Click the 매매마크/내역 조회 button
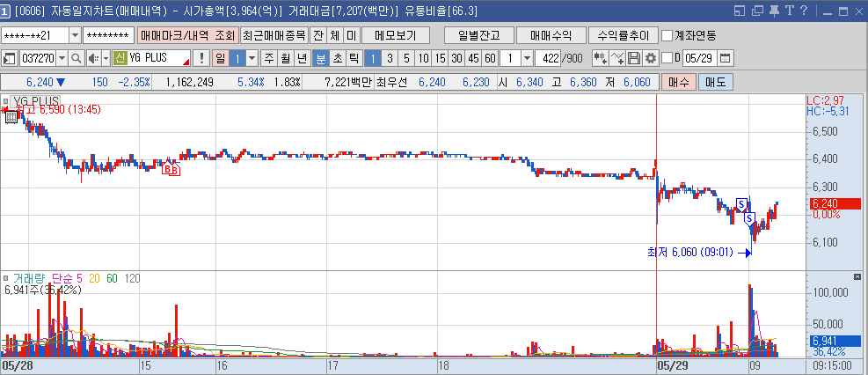This screenshot has height=375, width=868. point(187,35)
